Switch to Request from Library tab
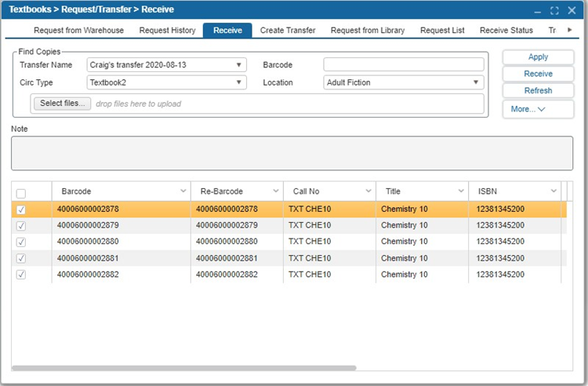 point(368,31)
